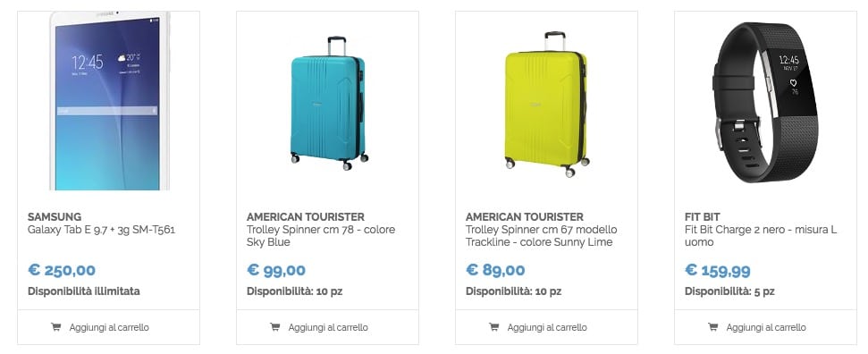Viewport: 868px width, 354px height.
Task: Click the SAMSUNG brand name
Action: 55,216
